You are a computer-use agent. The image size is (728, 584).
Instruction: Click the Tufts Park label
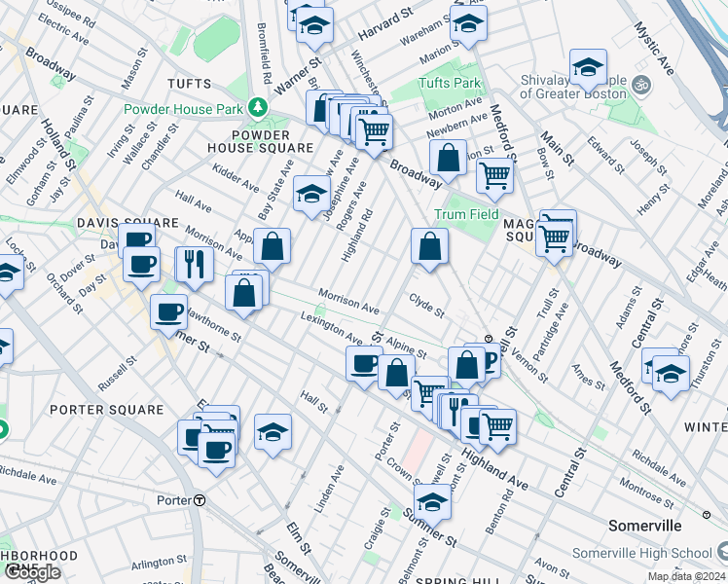pyautogui.click(x=449, y=83)
